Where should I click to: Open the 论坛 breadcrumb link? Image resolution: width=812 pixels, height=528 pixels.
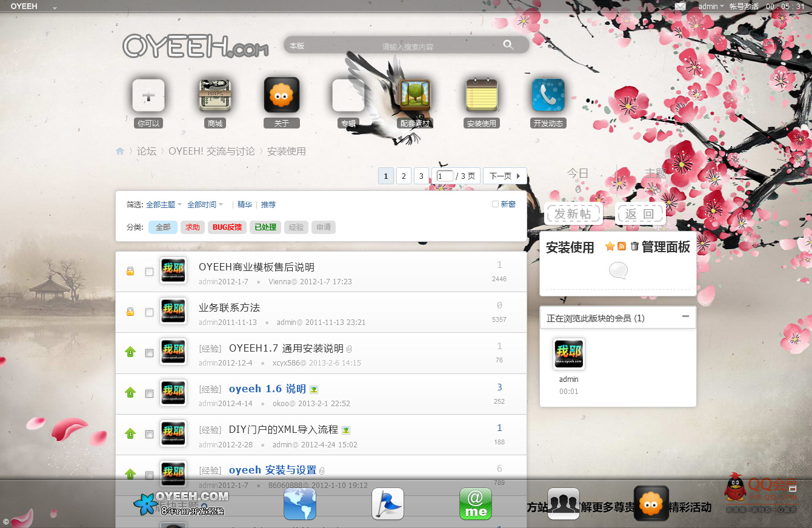[x=147, y=151]
